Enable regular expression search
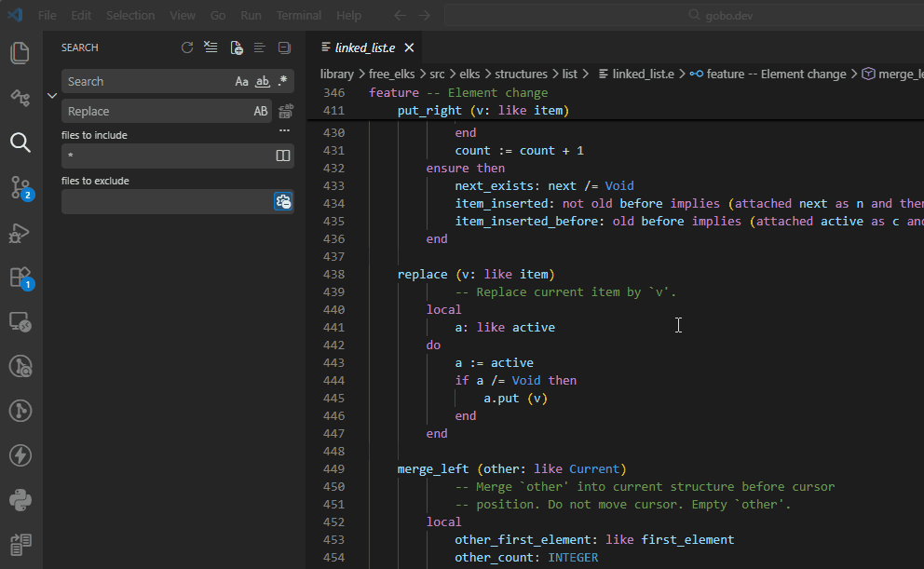Screen dimensions: 924x569 [x=282, y=82]
